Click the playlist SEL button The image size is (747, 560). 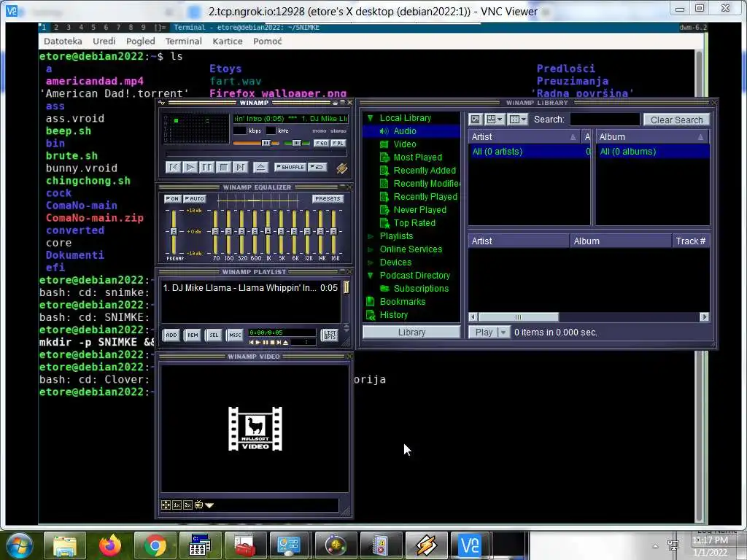coord(214,335)
